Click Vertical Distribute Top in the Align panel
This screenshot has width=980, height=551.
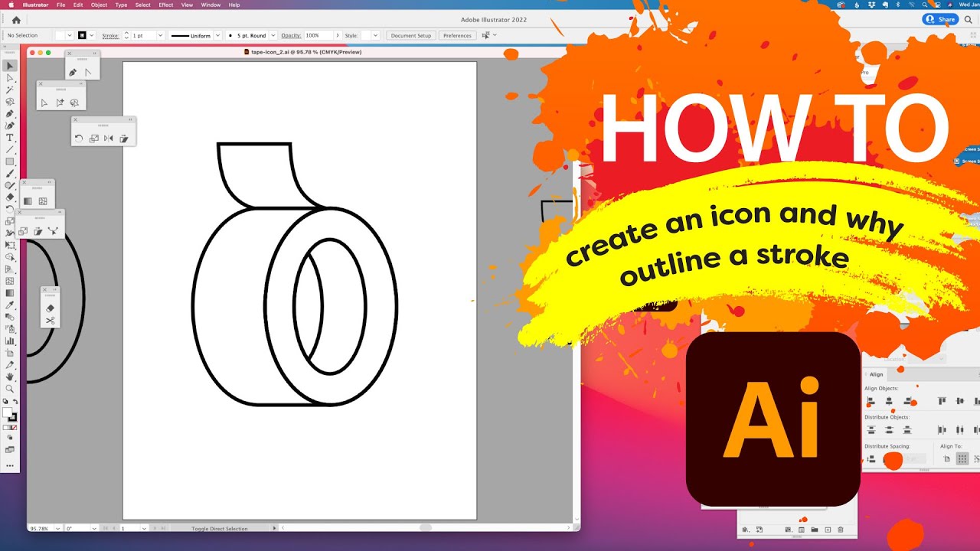(x=871, y=429)
